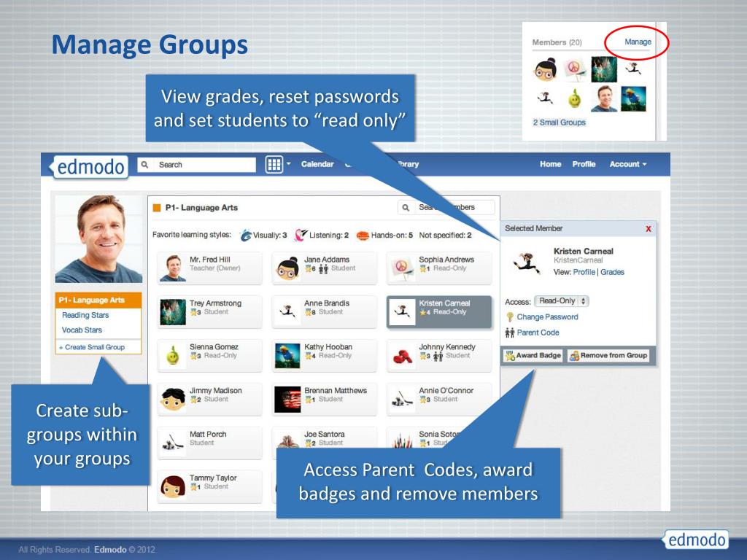This screenshot has height=560, width=747.
Task: Click the teacher profile photo on left sidebar
Action: pos(98,238)
